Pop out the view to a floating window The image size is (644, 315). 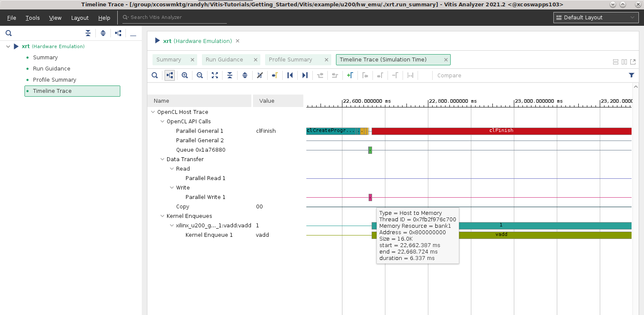point(632,62)
